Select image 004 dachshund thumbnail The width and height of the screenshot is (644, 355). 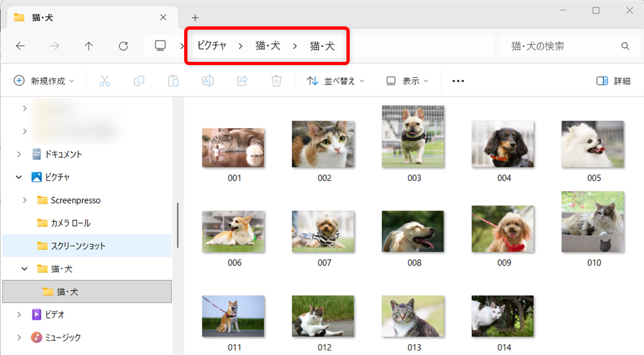point(503,144)
